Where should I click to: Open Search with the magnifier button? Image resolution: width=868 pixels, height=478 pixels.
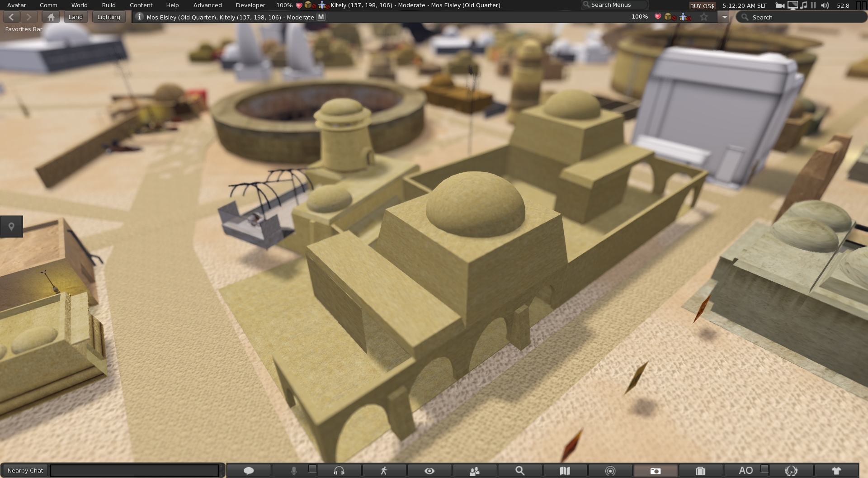[x=520, y=471]
